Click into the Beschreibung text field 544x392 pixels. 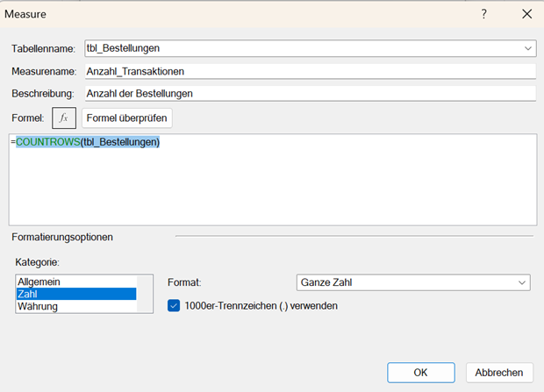click(307, 93)
